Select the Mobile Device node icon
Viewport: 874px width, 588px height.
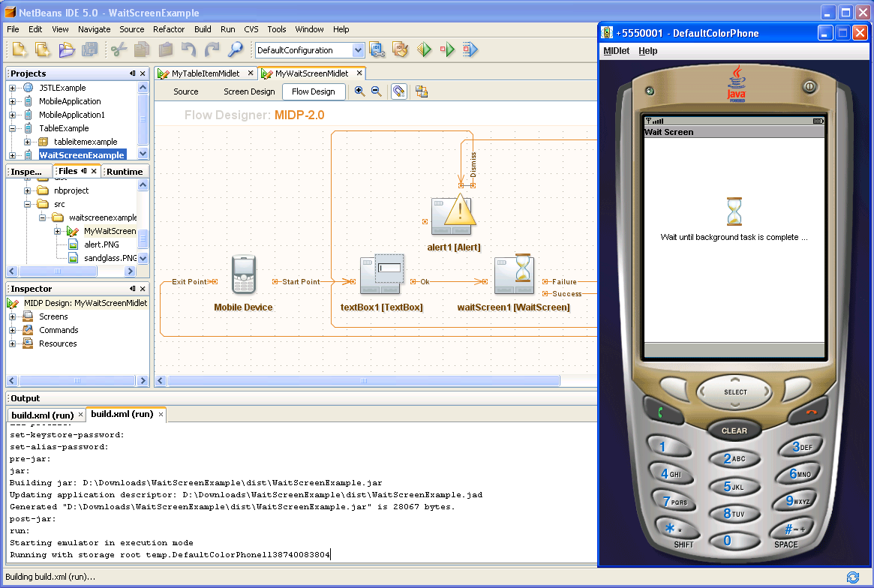244,274
